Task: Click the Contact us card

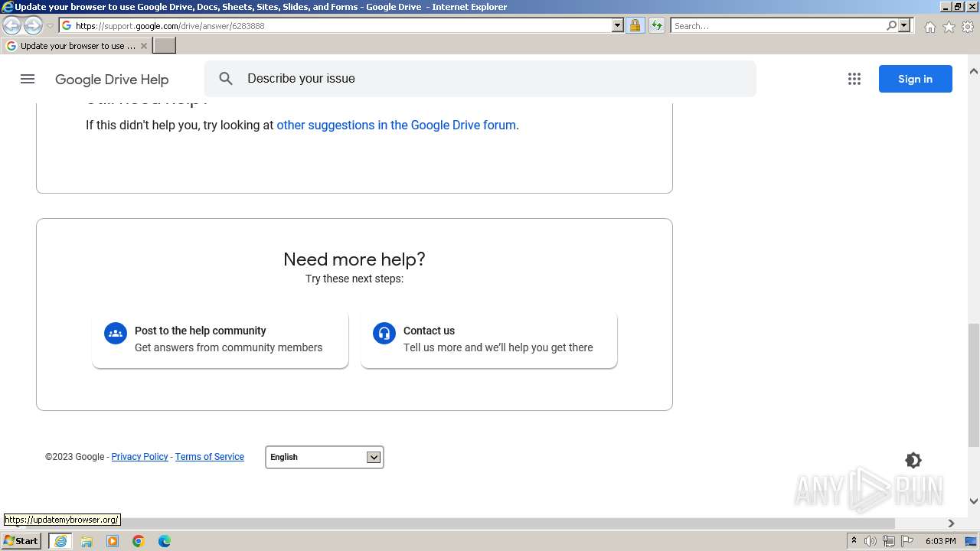Action: tap(489, 339)
